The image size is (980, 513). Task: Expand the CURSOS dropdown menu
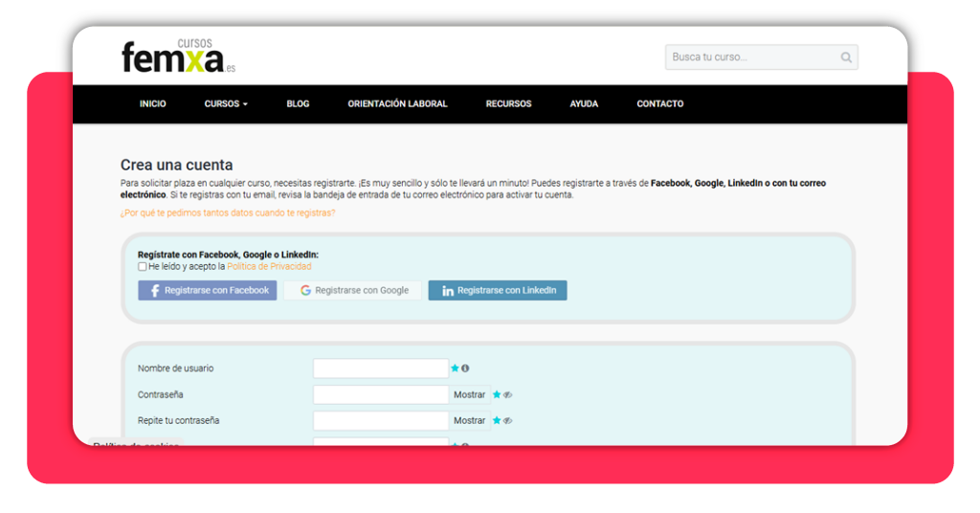pos(226,103)
